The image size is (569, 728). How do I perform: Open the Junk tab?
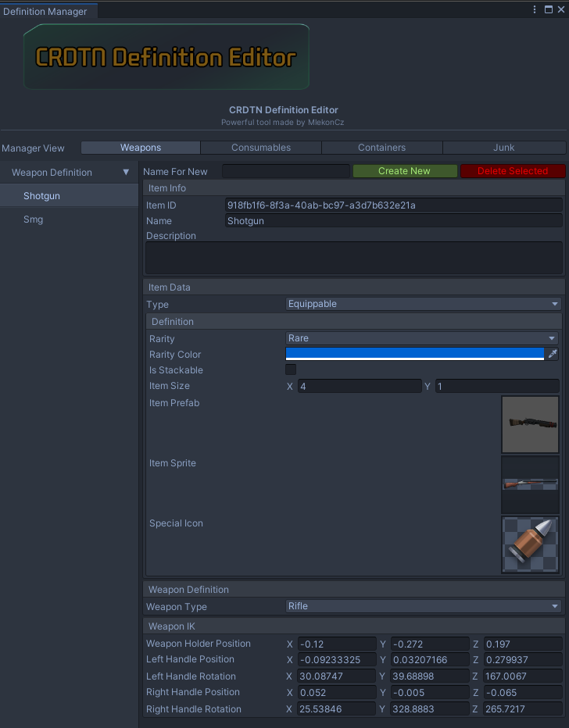pyautogui.click(x=503, y=148)
